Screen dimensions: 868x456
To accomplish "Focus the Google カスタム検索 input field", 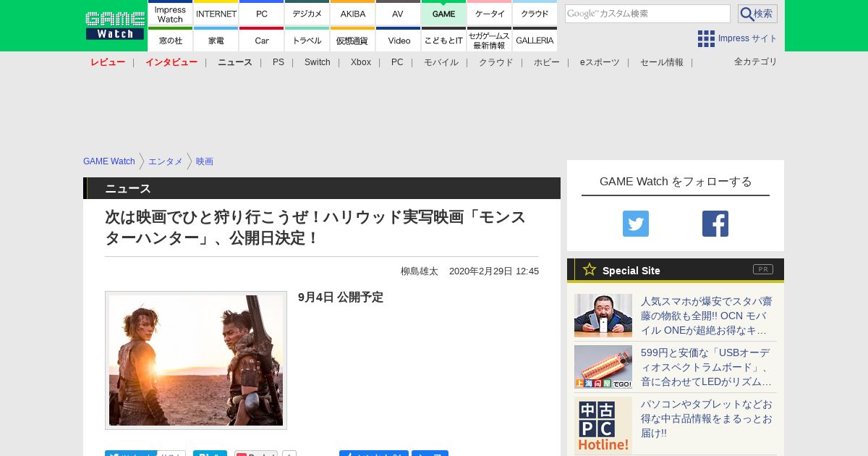I will coord(647,14).
